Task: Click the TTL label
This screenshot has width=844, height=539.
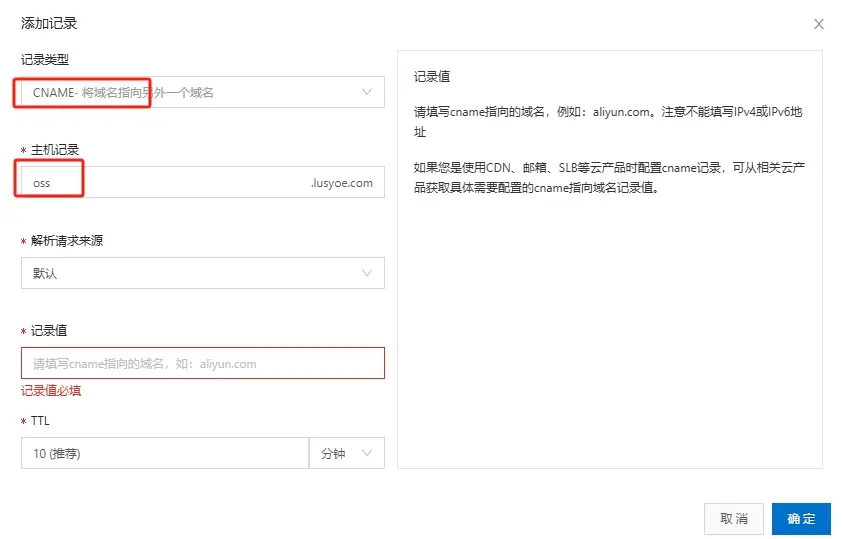Action: point(40,421)
